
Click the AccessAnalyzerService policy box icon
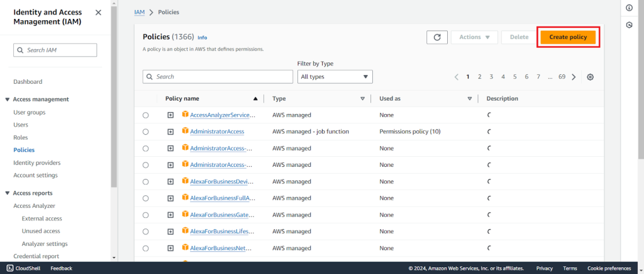[x=186, y=115]
